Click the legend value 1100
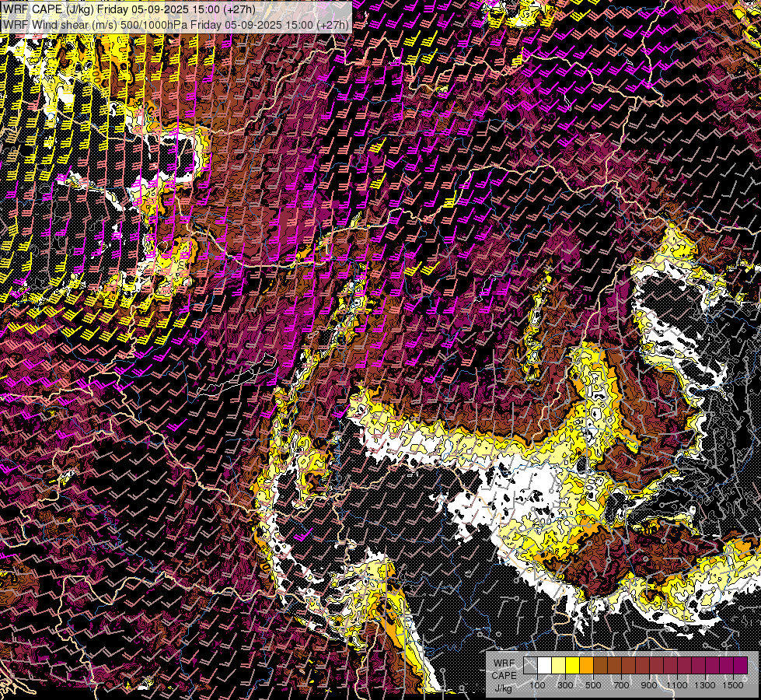 click(x=676, y=685)
